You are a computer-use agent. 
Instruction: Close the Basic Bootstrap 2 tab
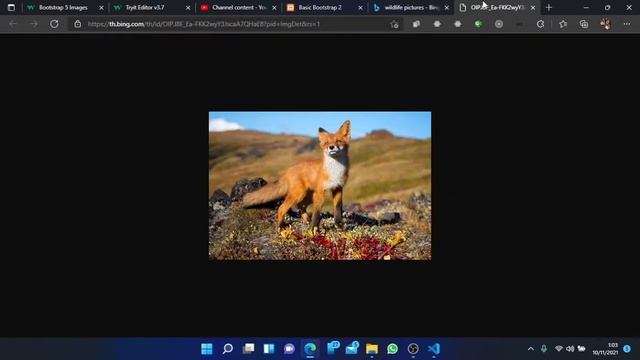click(360, 8)
